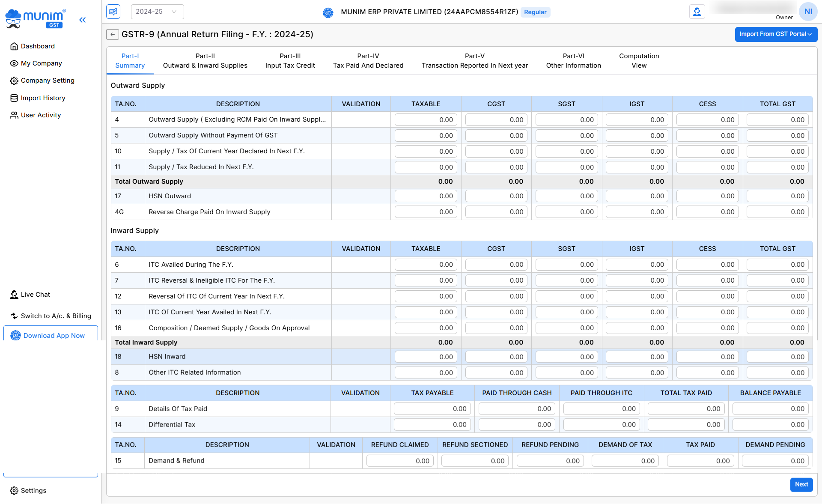Click Download App Now link
Viewport: 822px width, 504px height.
(54, 336)
